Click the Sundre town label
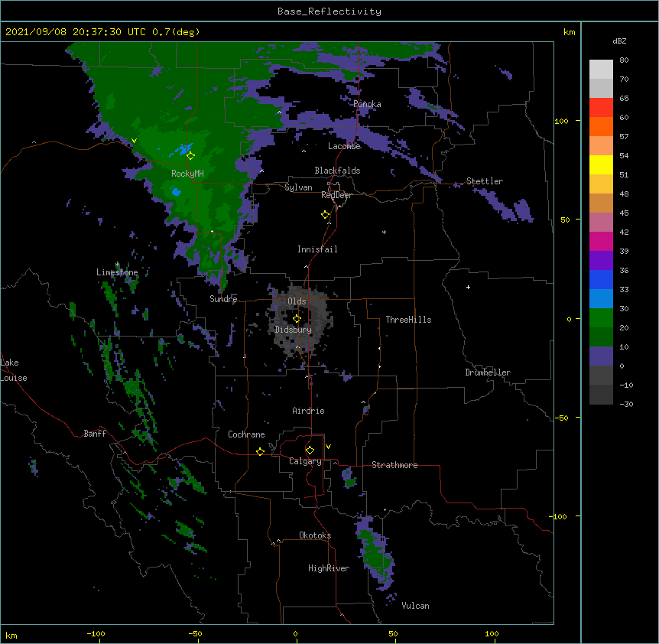Screen dimensions: 659x644 click(223, 299)
